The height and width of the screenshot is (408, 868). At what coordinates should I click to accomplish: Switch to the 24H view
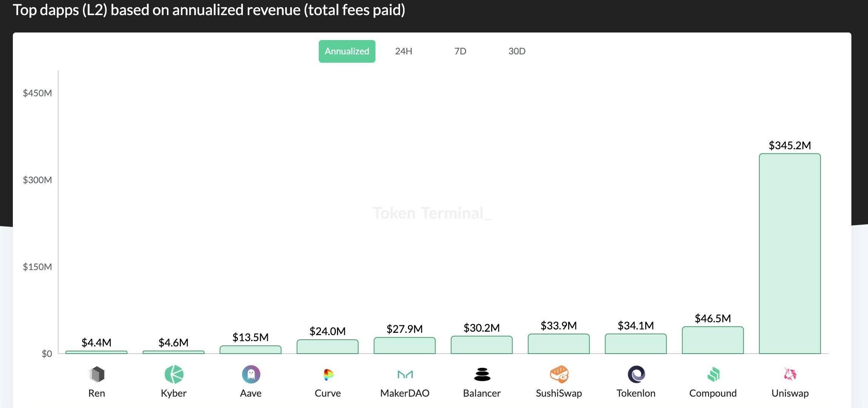[x=403, y=51]
